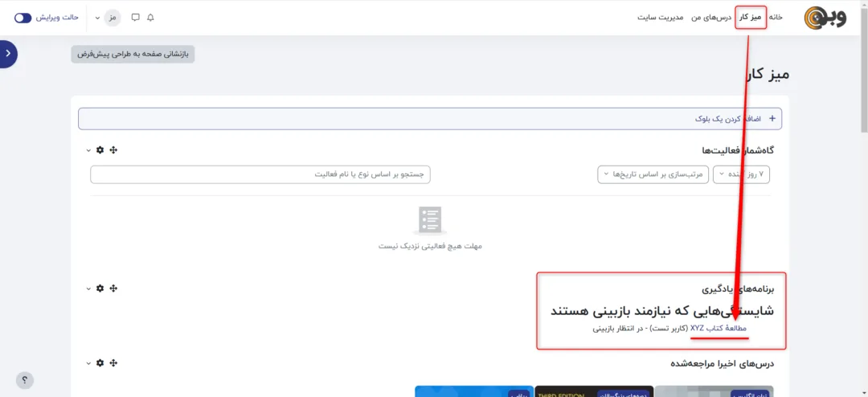Screen dimensions: 868x397
Task: Click the gear icon of the timeline block
Action: pos(100,150)
